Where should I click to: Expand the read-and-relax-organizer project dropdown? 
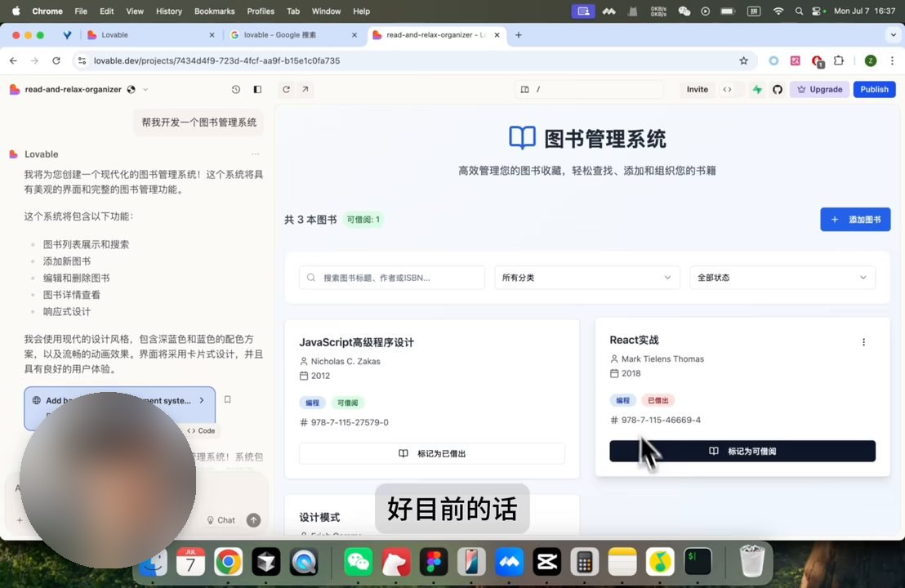click(145, 90)
